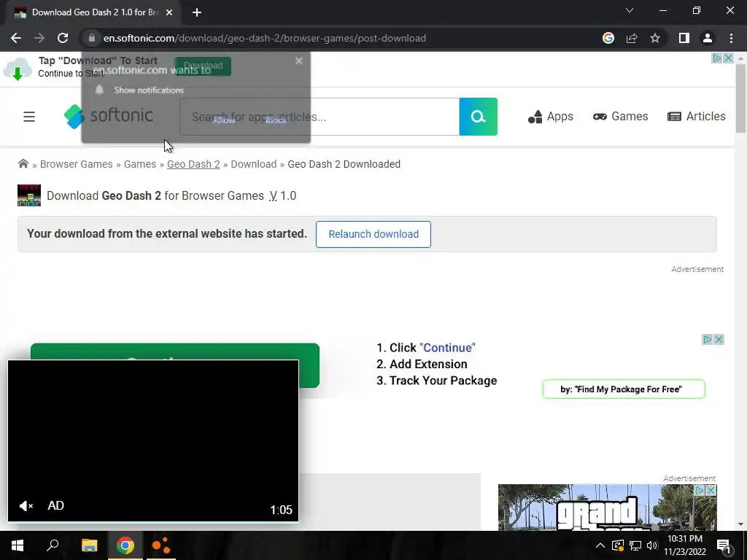Click the search for apps field

click(x=320, y=117)
